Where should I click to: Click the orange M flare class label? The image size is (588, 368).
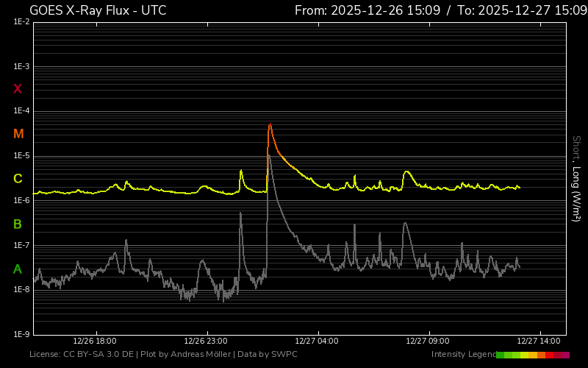(x=18, y=134)
